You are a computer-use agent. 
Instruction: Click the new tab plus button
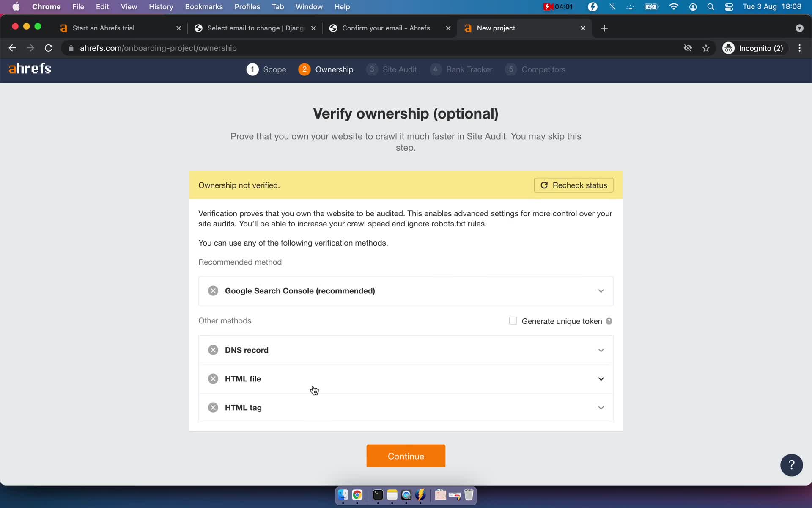click(x=605, y=28)
